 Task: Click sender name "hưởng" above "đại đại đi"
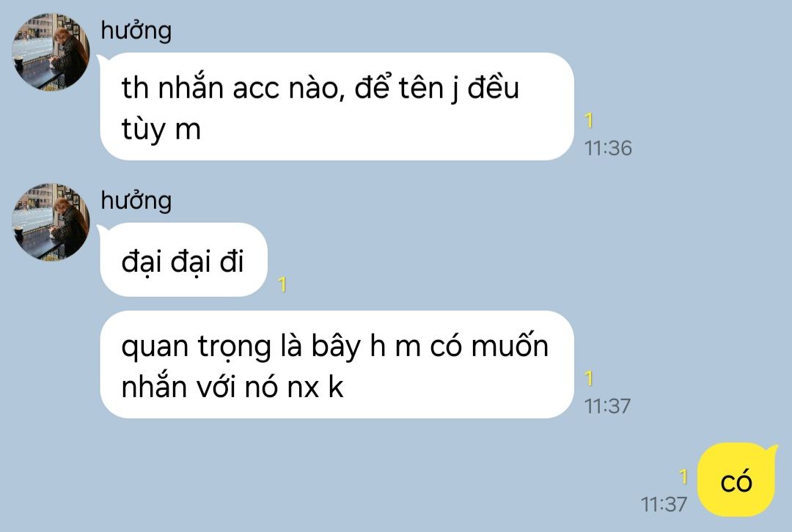click(136, 201)
